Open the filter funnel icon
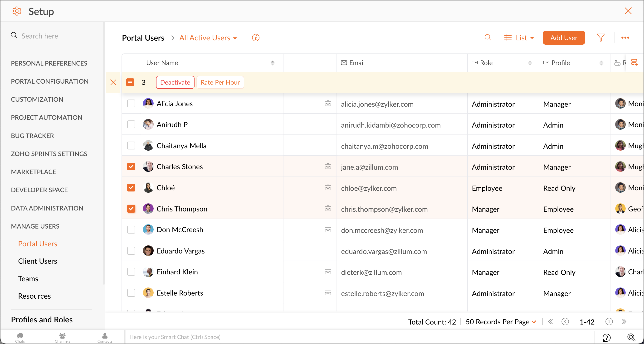644x344 pixels. click(600, 38)
